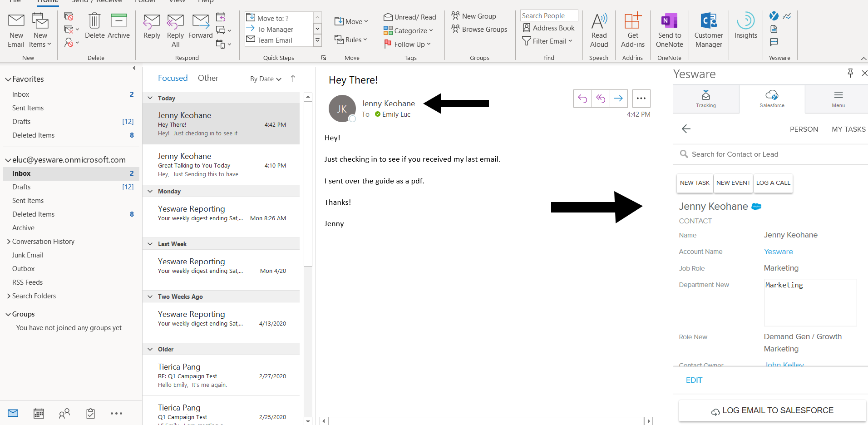Toggle the Unread/Read state

409,17
